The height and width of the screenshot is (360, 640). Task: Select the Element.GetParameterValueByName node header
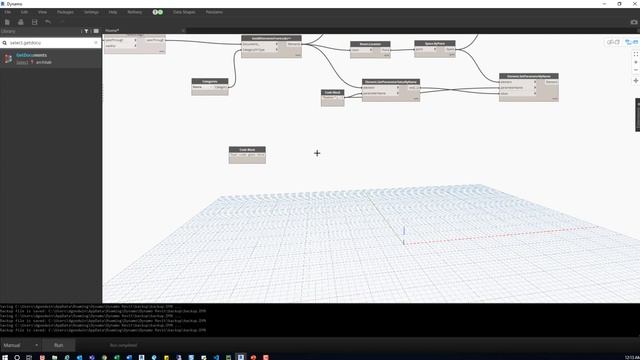(391, 82)
